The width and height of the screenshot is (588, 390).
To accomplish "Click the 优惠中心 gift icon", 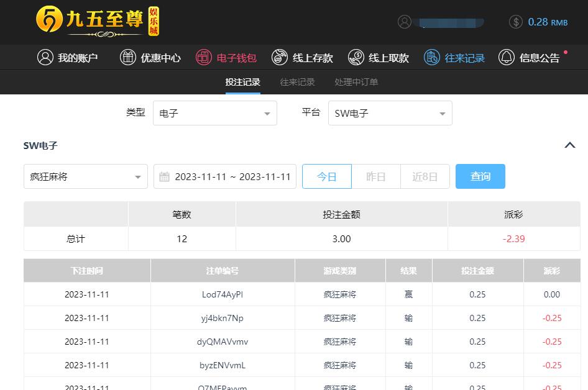I will point(128,57).
